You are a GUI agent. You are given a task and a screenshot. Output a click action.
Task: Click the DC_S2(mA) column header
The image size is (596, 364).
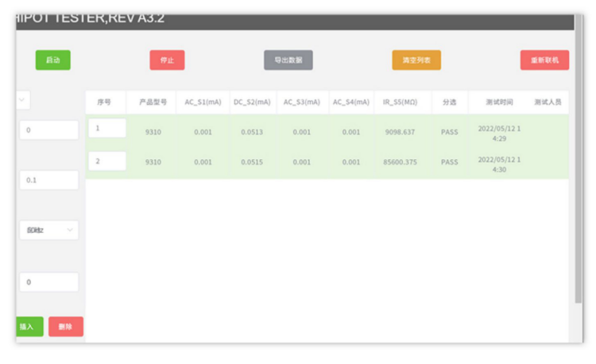click(252, 103)
